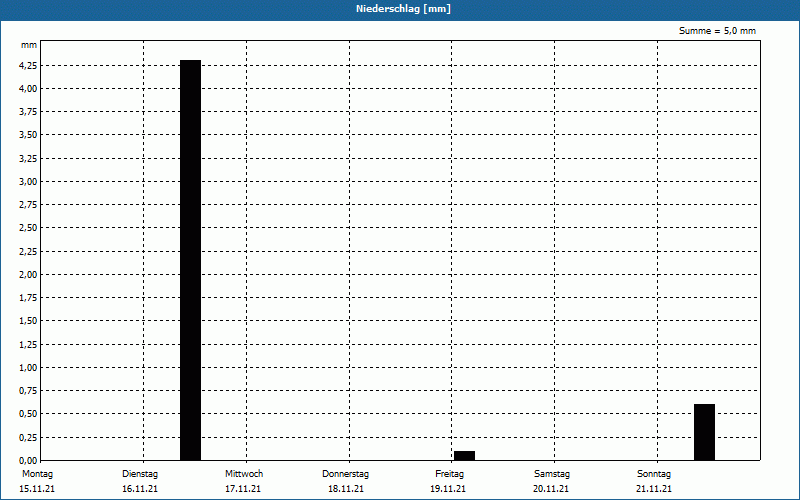Image resolution: width=800 pixels, height=500 pixels.
Task: Click the 2,50 axis value
Action: pos(28,228)
